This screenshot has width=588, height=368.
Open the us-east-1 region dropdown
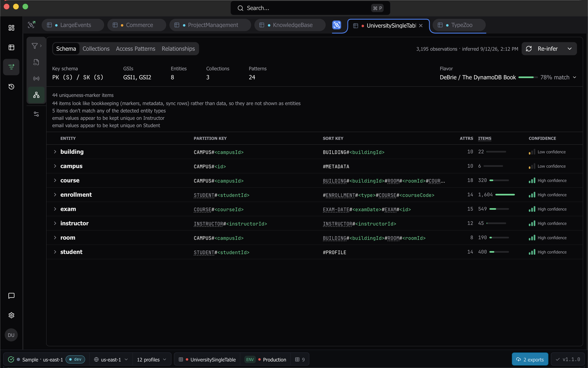click(111, 359)
